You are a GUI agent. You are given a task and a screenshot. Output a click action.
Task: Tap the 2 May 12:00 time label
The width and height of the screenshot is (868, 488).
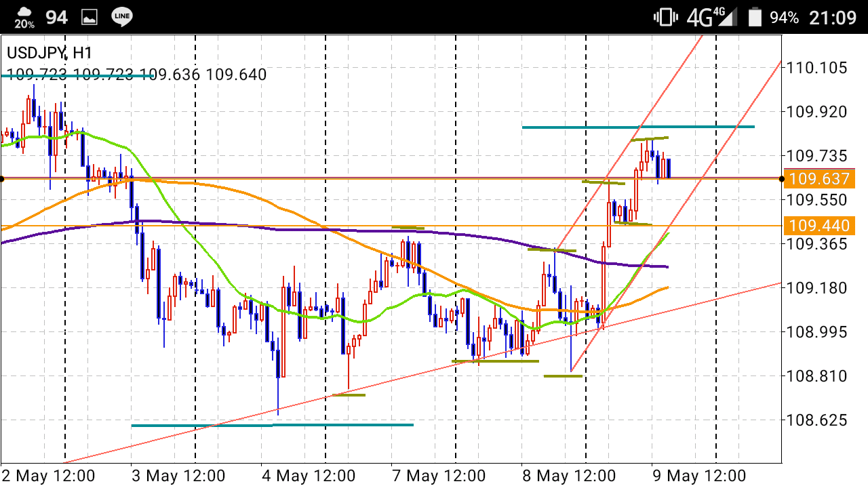[49, 475]
